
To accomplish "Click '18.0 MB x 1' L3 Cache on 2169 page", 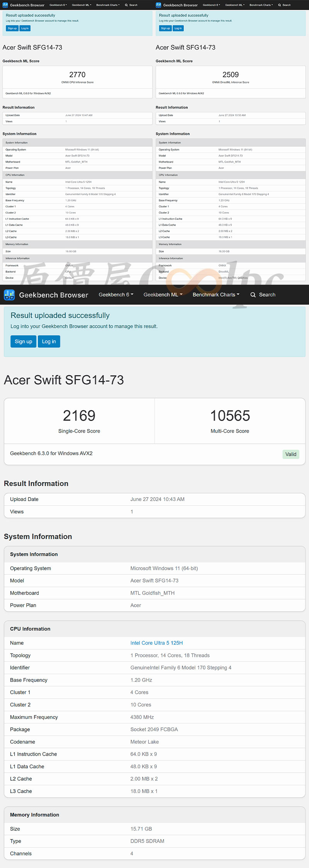I will click(144, 791).
